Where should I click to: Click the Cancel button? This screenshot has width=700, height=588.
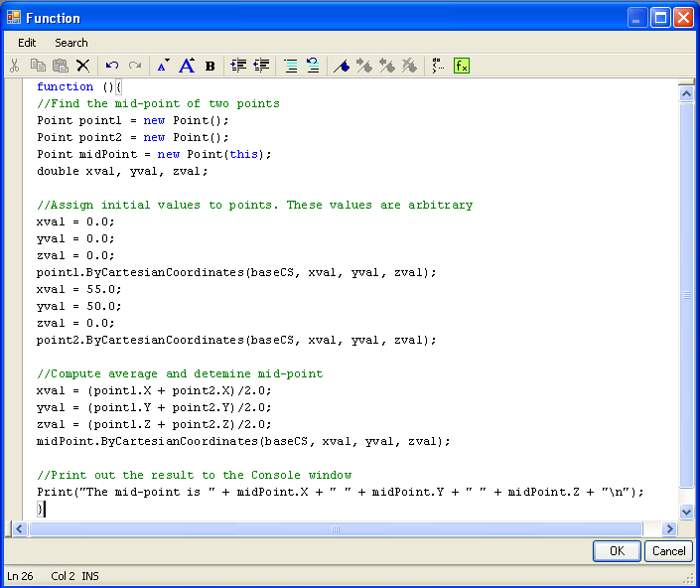point(669,551)
